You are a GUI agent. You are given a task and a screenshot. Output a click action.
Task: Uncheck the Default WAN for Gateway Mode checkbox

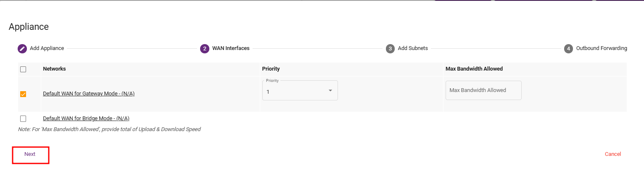tap(23, 94)
